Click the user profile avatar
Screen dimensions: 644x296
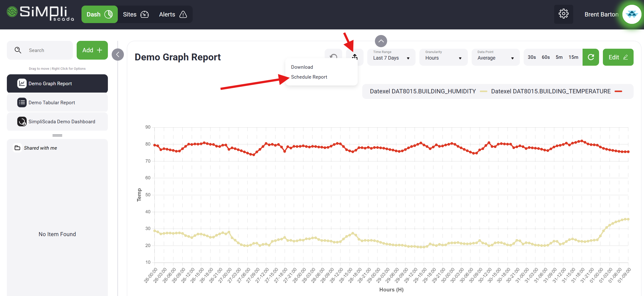point(632,14)
